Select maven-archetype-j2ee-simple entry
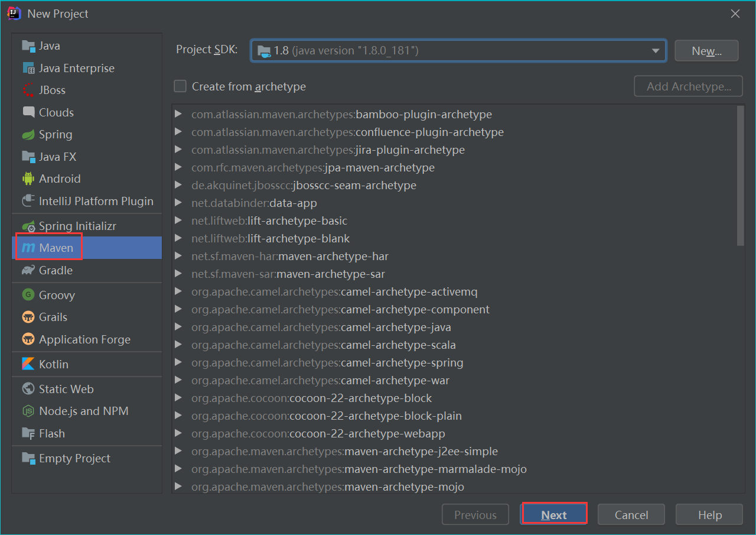Viewport: 756px width, 535px height. point(344,451)
